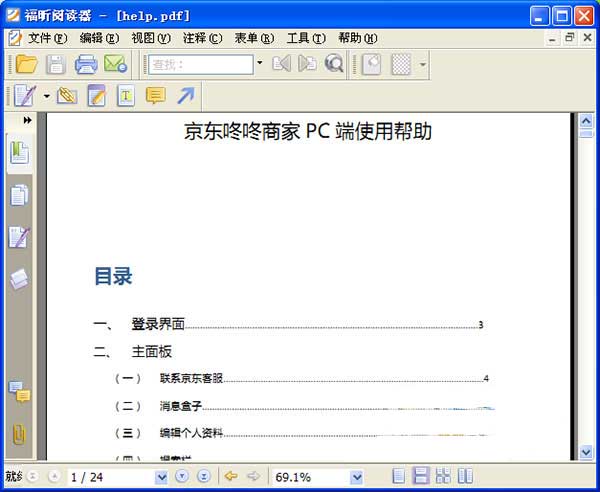
Task: Go to last page button
Action: tap(204, 476)
